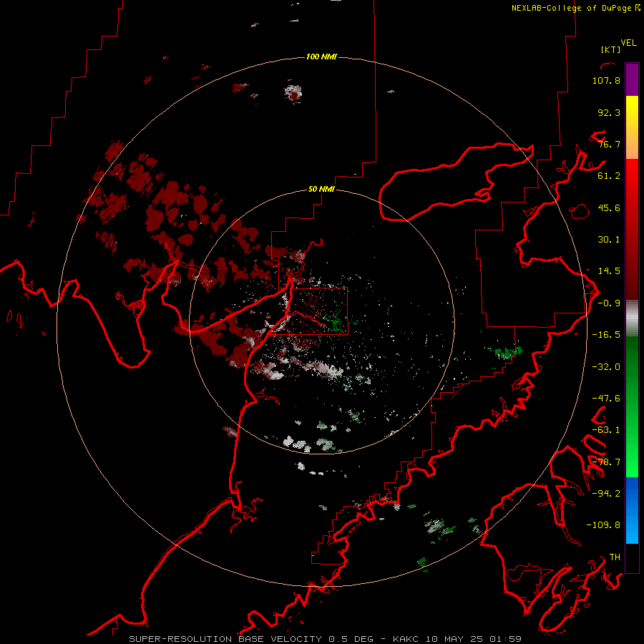
Task: Select the blue segment of the color bar
Action: 632,510
